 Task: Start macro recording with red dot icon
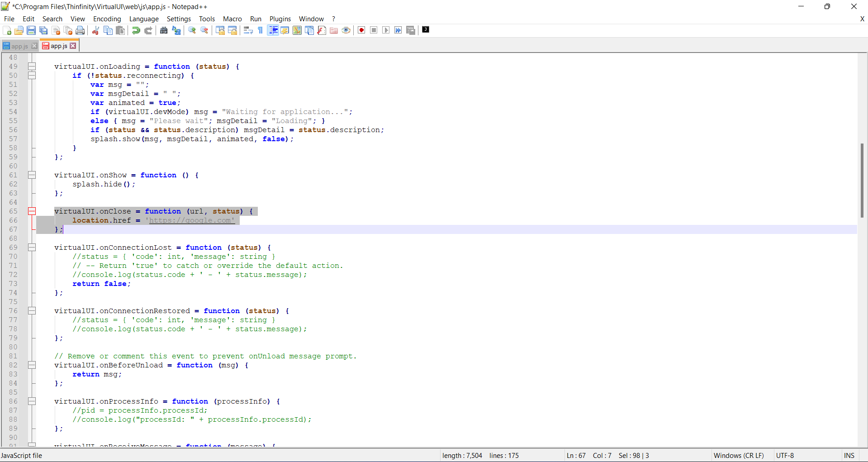[x=361, y=30]
